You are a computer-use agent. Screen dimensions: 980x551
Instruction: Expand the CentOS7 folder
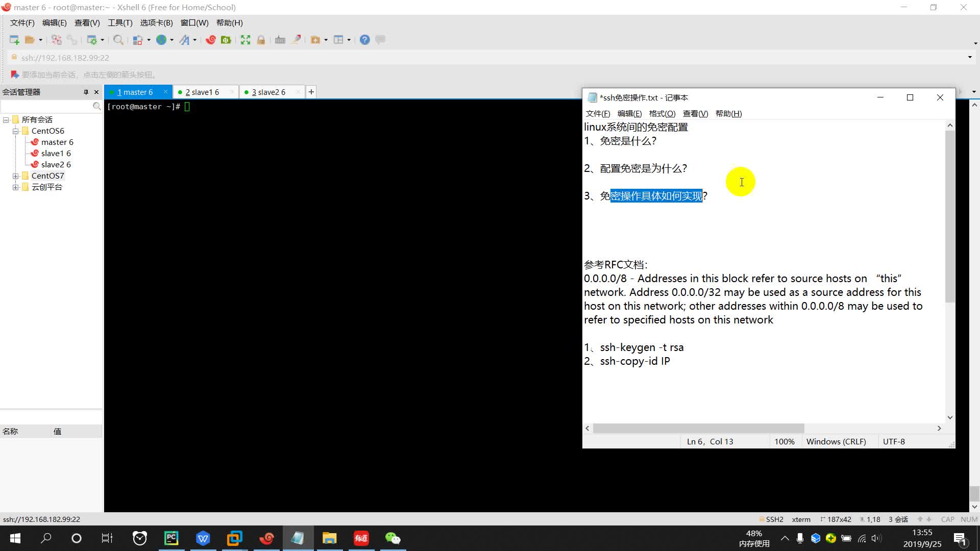click(x=16, y=176)
